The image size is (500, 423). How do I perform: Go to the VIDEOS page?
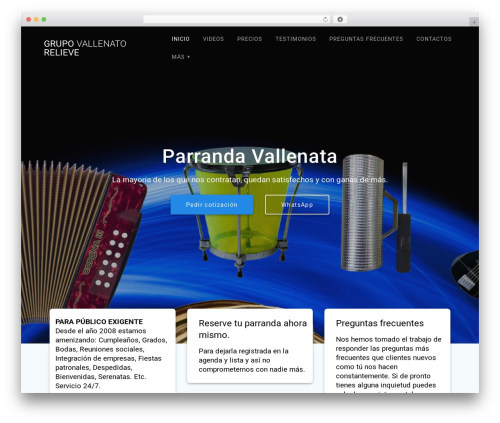point(213,39)
